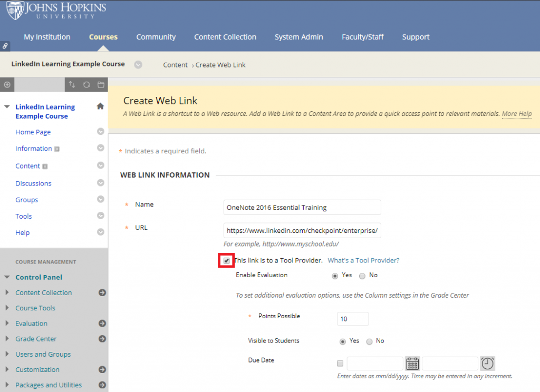Screen dimensions: 540x392
Task: Open the System Admin tab
Action: [x=298, y=37]
